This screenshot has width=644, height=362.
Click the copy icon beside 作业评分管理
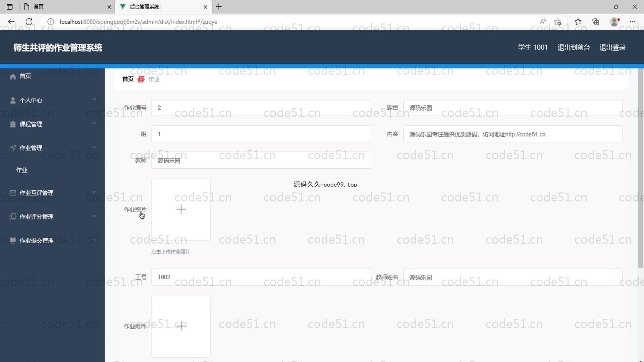pyautogui.click(x=13, y=217)
